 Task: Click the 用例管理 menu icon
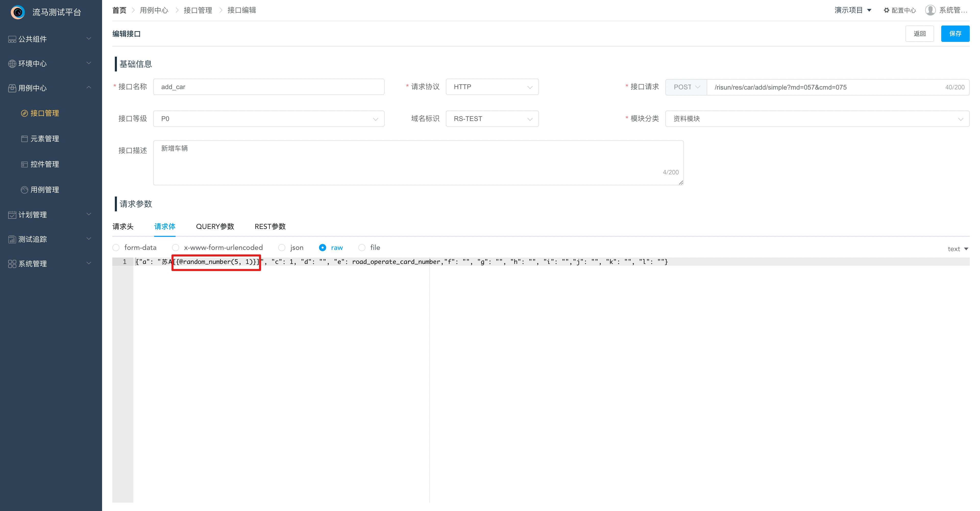[x=24, y=190]
